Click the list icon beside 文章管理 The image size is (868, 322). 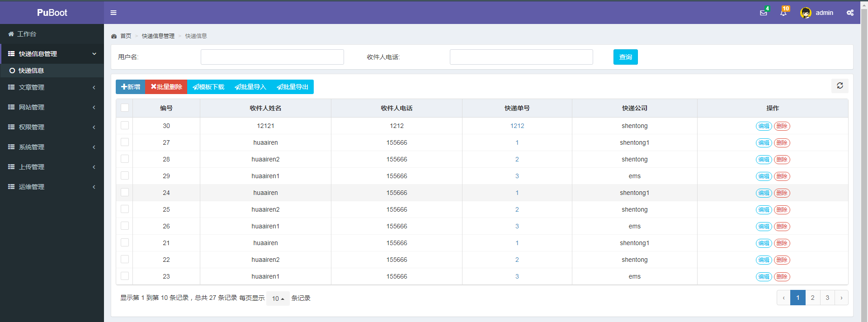[x=11, y=87]
